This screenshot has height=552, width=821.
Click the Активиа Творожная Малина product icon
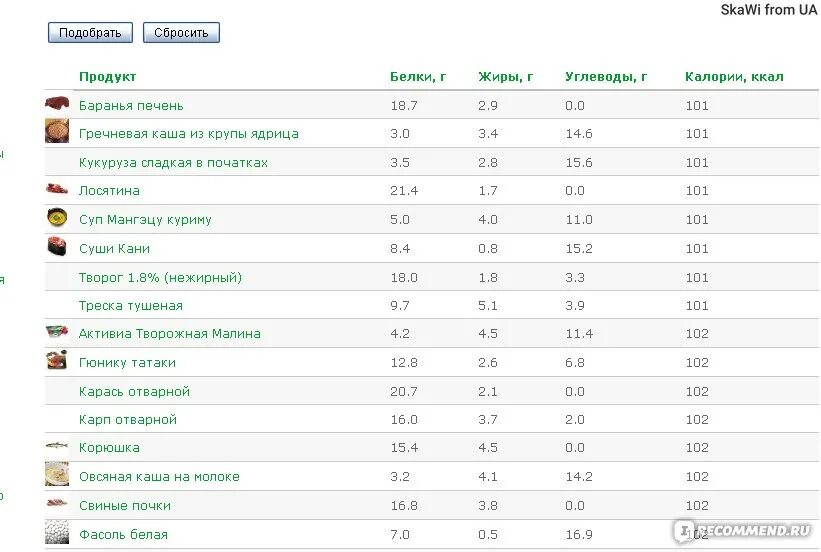point(57,332)
